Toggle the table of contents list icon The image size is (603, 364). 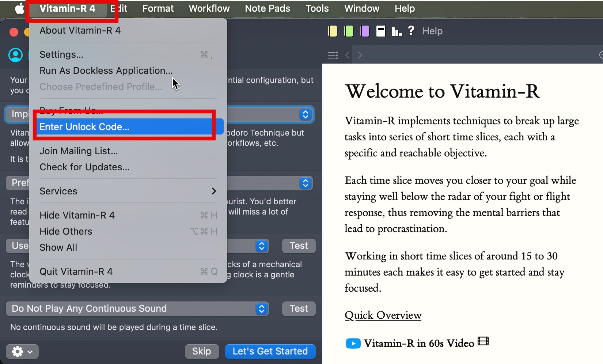[x=333, y=55]
